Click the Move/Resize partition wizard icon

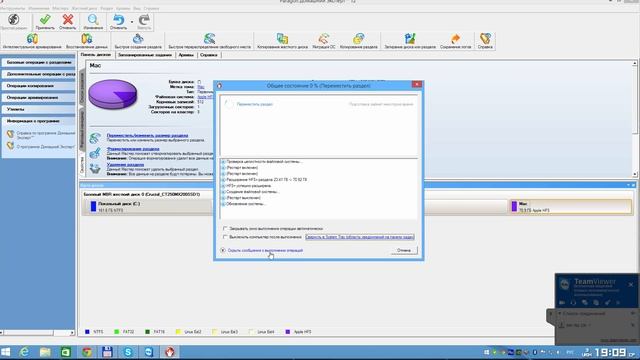tap(95, 138)
